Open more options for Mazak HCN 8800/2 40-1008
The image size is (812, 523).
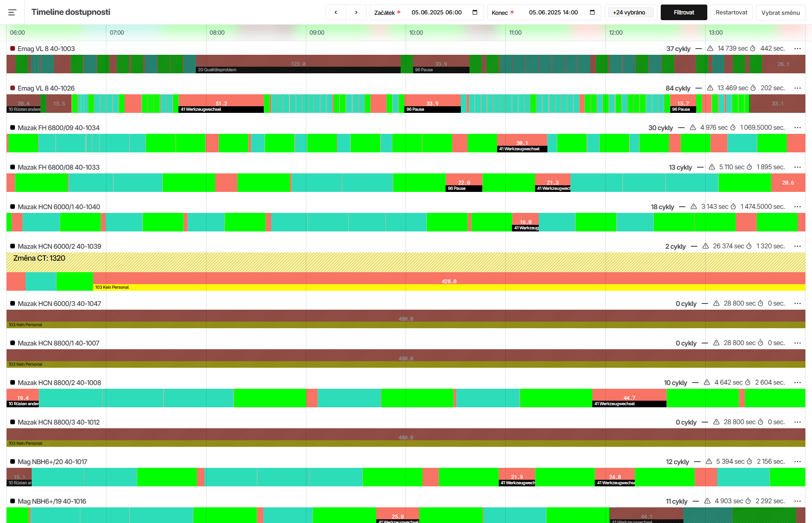click(798, 383)
